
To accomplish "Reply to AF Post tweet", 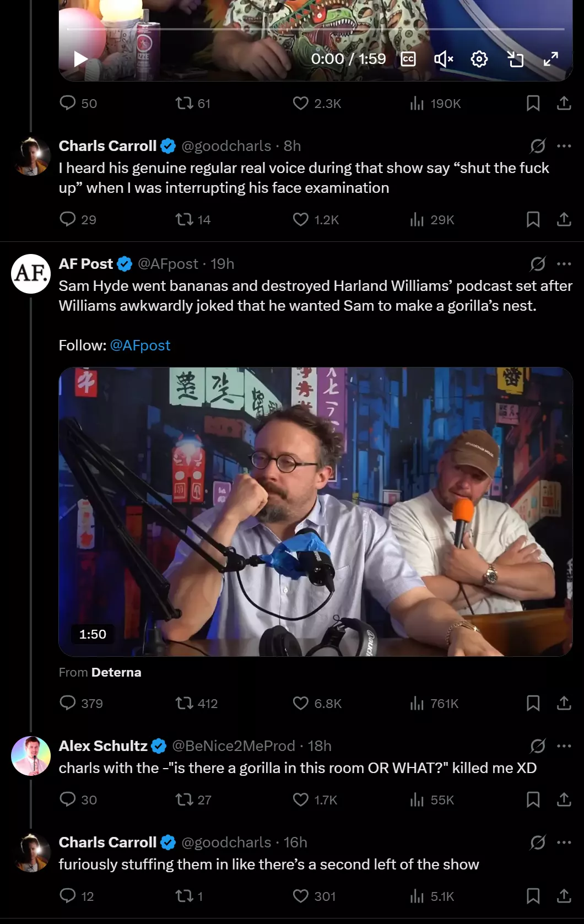I will 81,703.
